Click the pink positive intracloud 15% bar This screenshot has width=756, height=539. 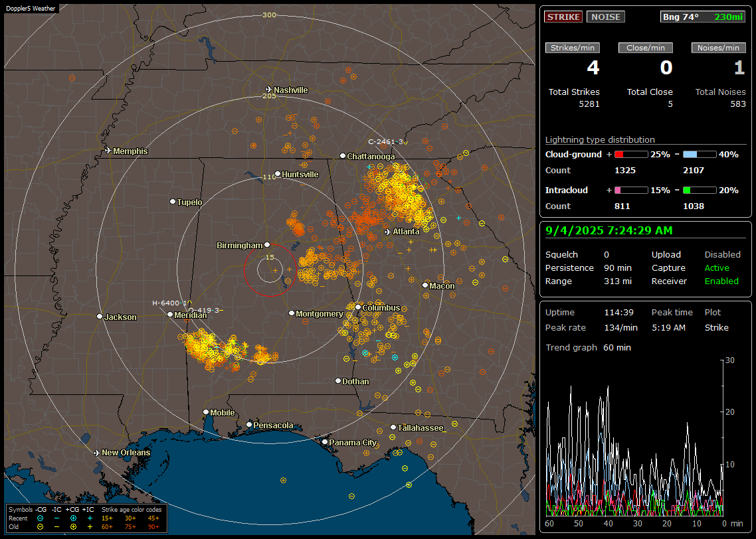click(631, 191)
